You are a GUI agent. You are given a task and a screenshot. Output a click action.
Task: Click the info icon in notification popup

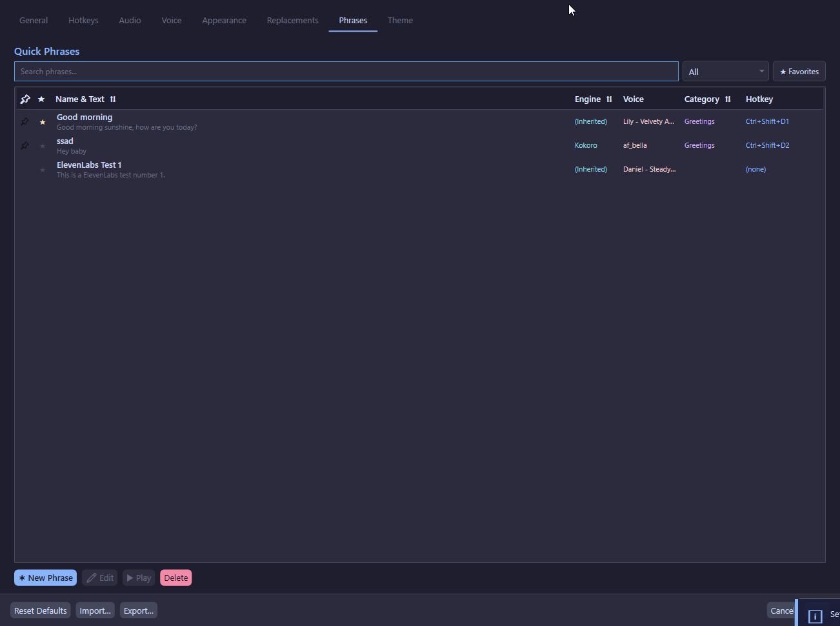815,616
